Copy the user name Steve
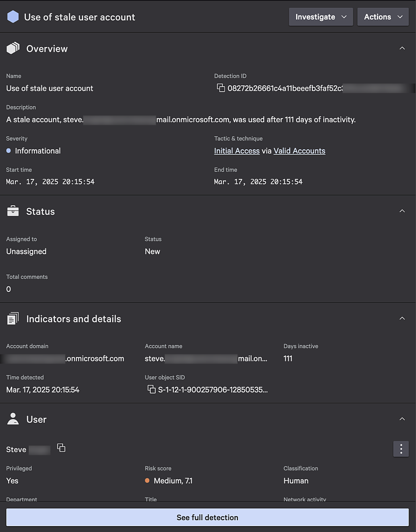The image size is (416, 532). [x=61, y=448]
